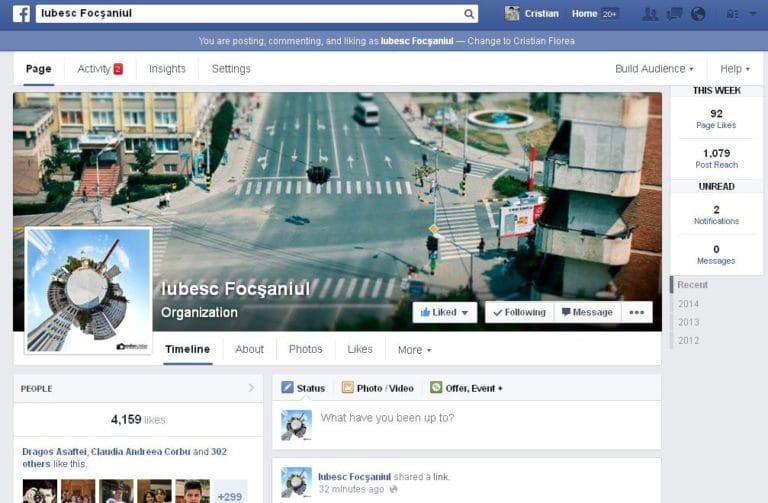The width and height of the screenshot is (768, 503).
Task: Click the Iubesc Focșaniul page title
Action: (x=236, y=288)
